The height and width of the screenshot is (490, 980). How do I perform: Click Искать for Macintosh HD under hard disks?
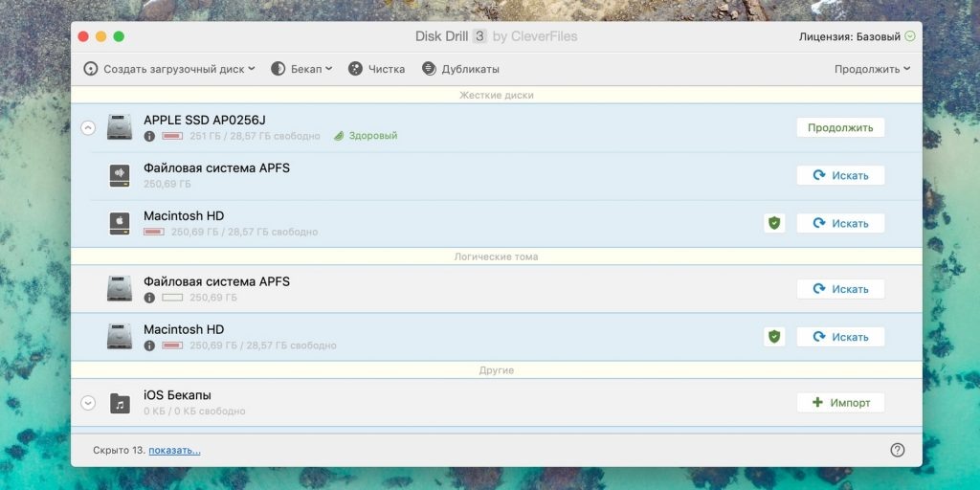[x=840, y=223]
